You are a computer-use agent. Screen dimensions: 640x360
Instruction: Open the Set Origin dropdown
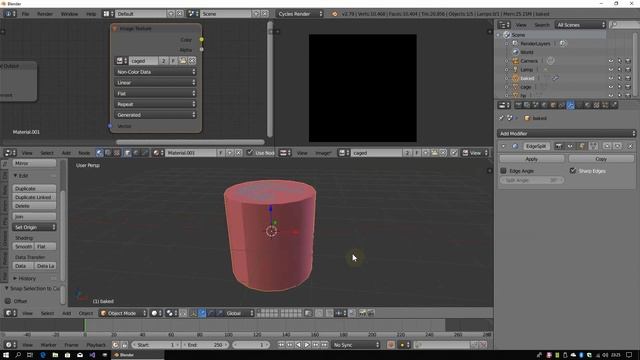point(34,227)
